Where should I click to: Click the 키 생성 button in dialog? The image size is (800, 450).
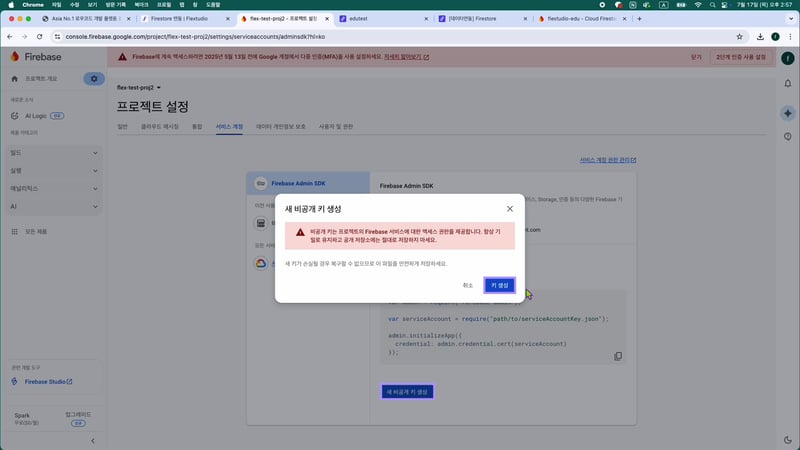point(499,285)
